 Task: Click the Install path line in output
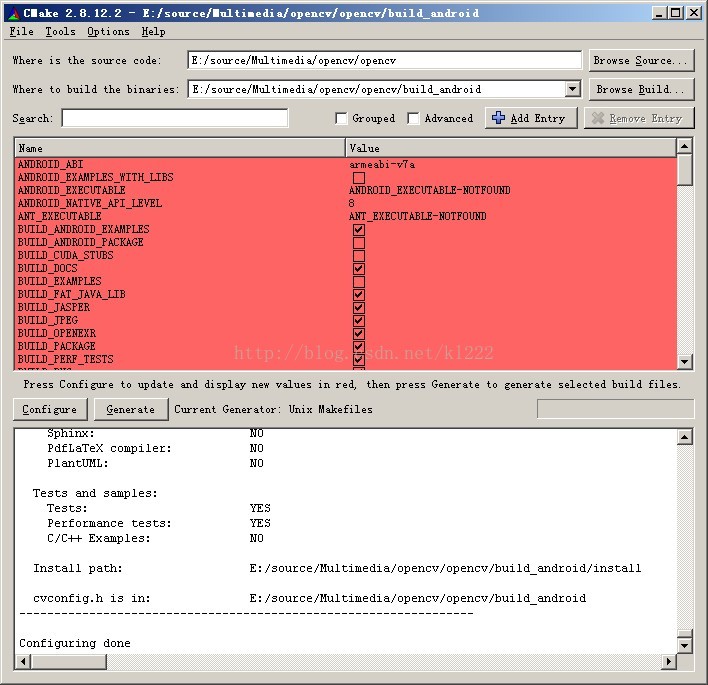(337, 568)
